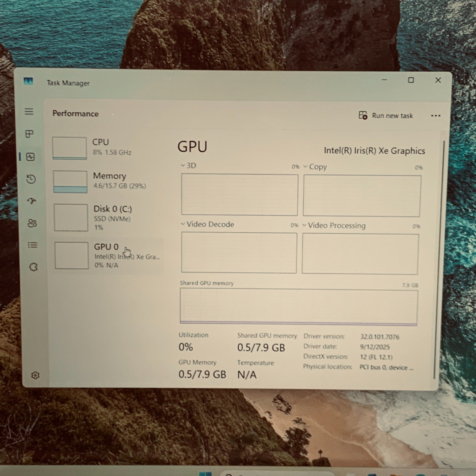Click the DirectX version 12 (FL 12.1) value
The image size is (476, 476).
click(376, 357)
